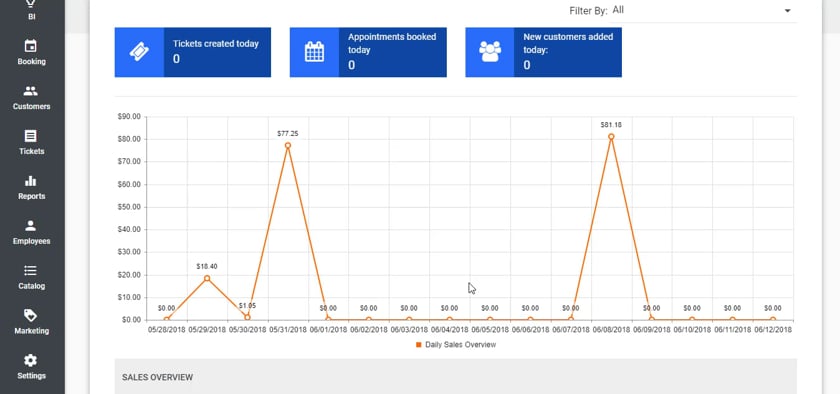Click the $77.25 value label
Viewport: 840px width, 394px height.
coord(288,133)
